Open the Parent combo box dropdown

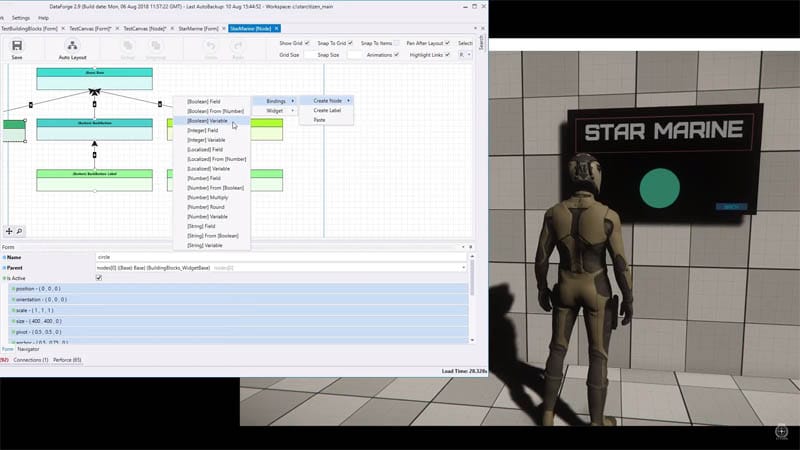coord(463,267)
